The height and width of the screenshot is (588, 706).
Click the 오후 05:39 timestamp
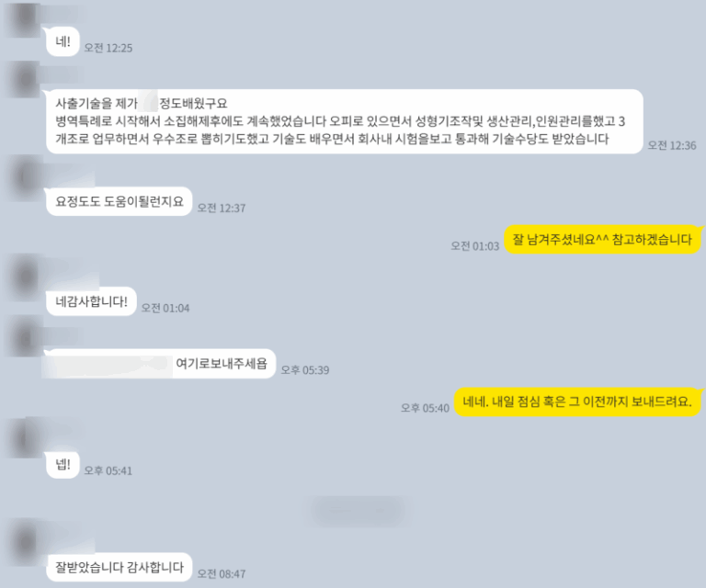click(305, 370)
